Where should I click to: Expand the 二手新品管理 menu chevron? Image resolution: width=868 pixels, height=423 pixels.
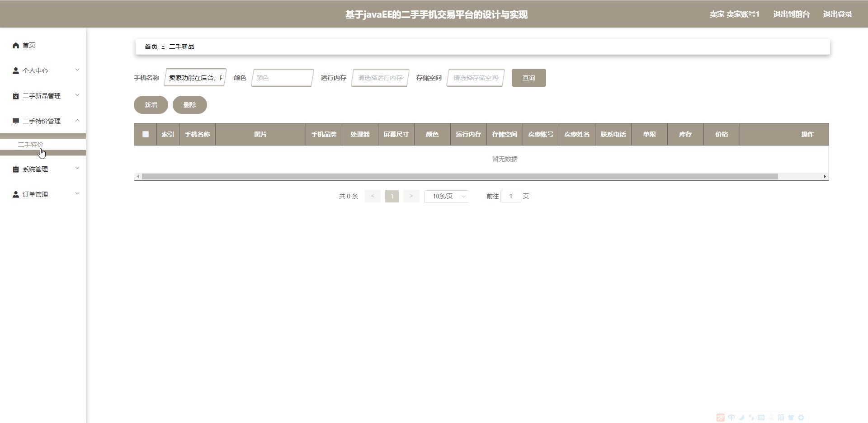(x=77, y=95)
